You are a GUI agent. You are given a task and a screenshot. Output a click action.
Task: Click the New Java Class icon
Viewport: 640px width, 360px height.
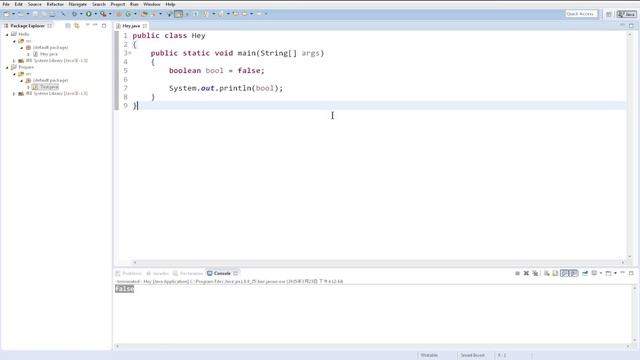pos(128,14)
